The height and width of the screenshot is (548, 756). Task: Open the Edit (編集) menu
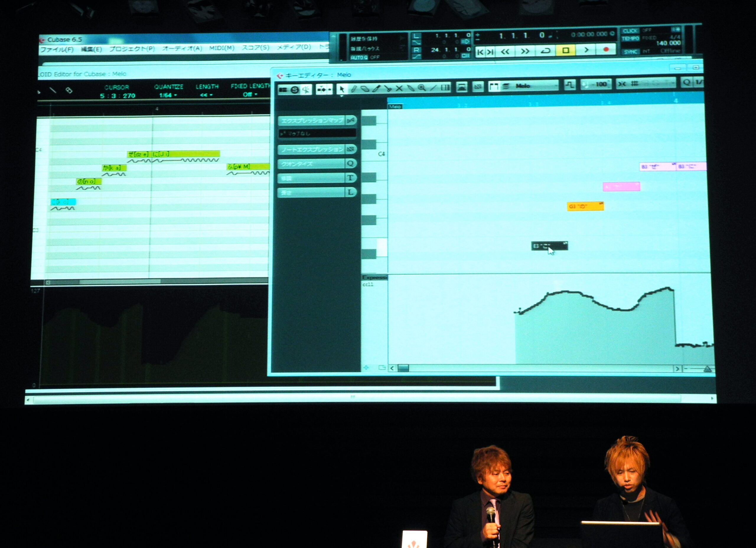91,49
